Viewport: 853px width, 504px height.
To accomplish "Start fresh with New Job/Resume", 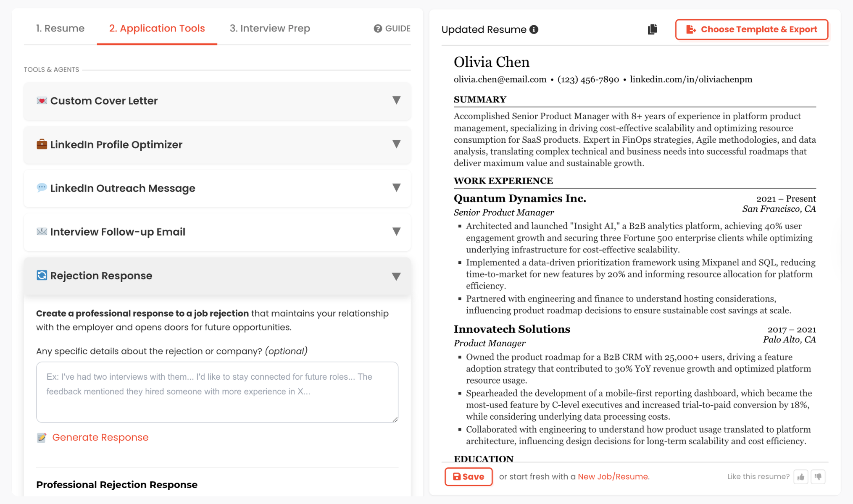I will coord(613,476).
